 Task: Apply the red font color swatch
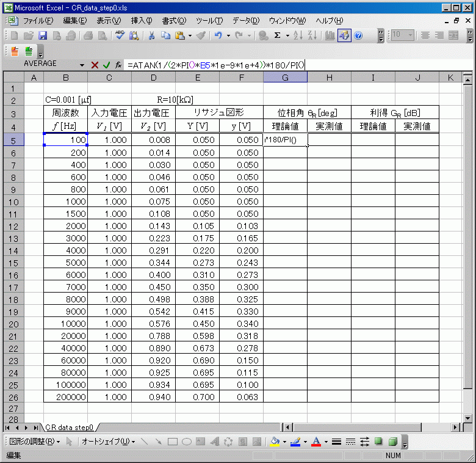coord(316,442)
